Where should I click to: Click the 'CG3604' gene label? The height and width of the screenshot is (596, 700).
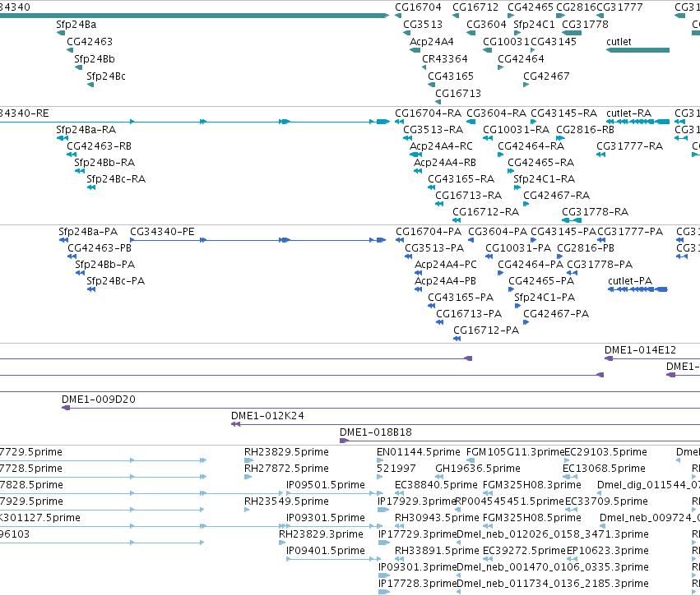[486, 25]
